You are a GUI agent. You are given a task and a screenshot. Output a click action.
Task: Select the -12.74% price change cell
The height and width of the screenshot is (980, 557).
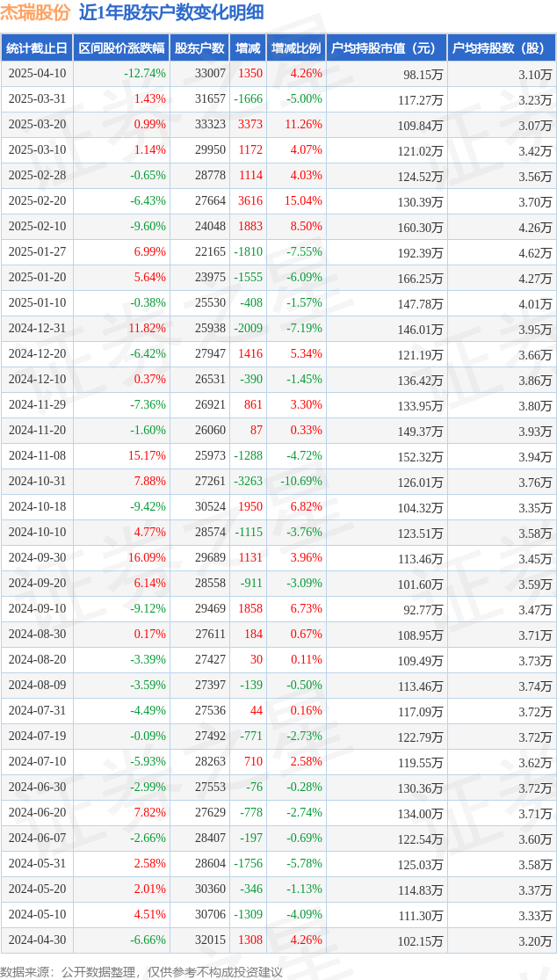click(x=145, y=74)
